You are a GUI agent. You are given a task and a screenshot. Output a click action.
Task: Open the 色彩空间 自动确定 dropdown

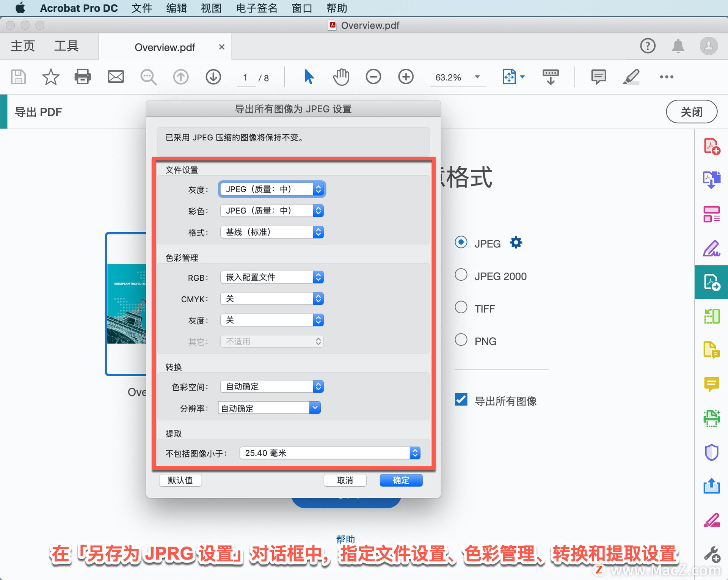click(271, 387)
